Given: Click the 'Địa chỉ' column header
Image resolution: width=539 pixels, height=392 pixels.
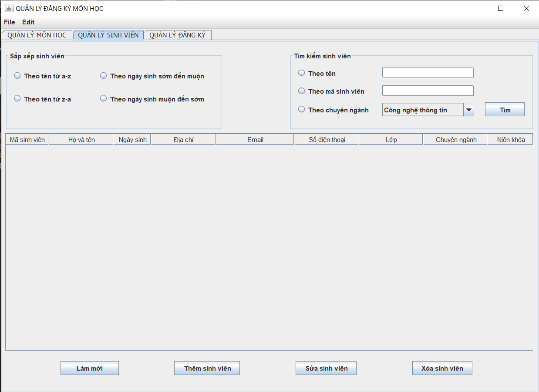Looking at the screenshot, I should pos(183,139).
